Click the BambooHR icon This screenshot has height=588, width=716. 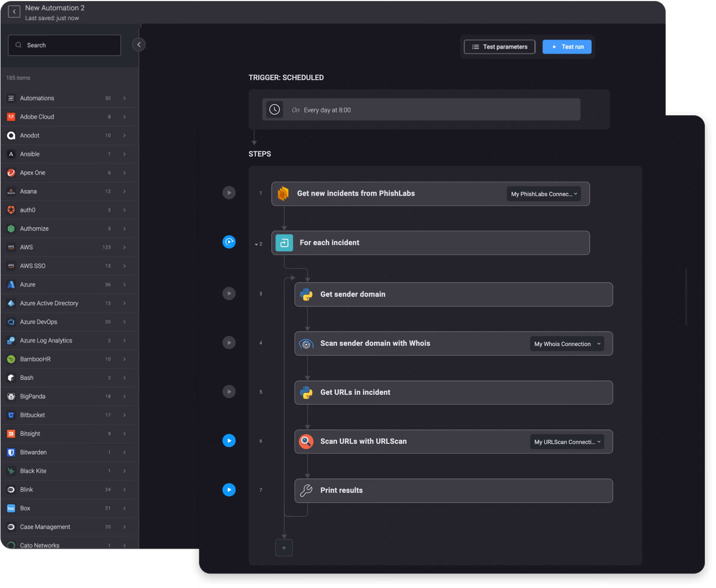pyautogui.click(x=11, y=359)
